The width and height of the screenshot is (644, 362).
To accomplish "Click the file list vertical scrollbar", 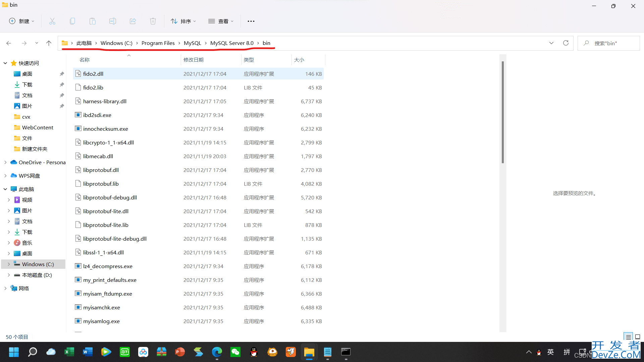I will [502, 112].
